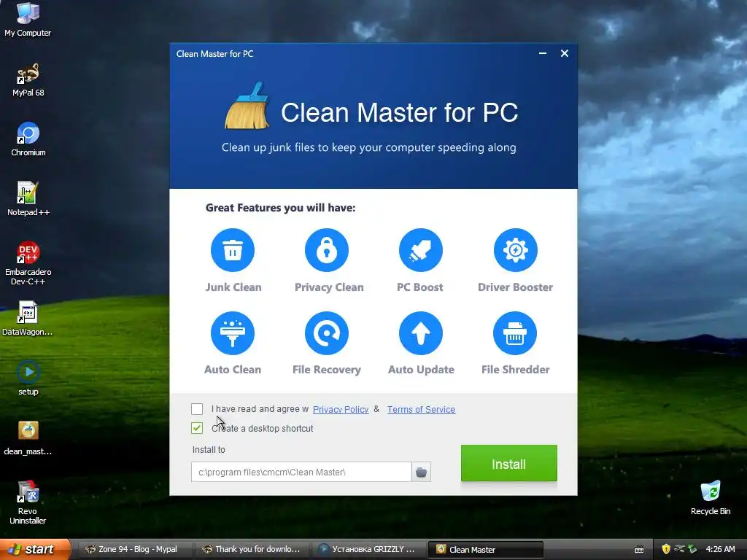Screen dimensions: 747x560
Task: Open the Windows start menu
Action: pyautogui.click(x=34, y=549)
